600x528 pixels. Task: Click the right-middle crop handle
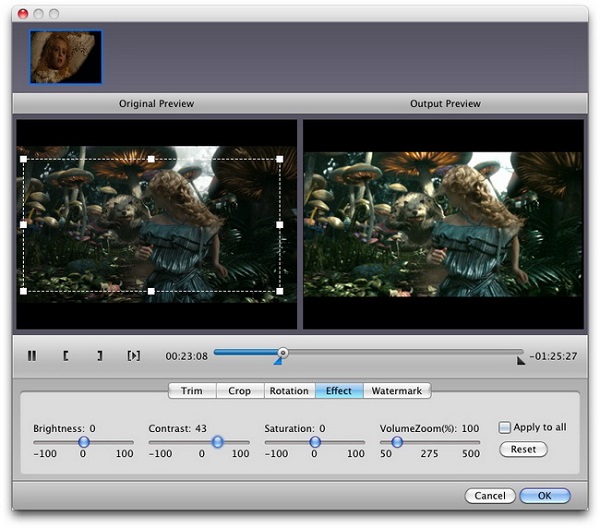[280, 225]
